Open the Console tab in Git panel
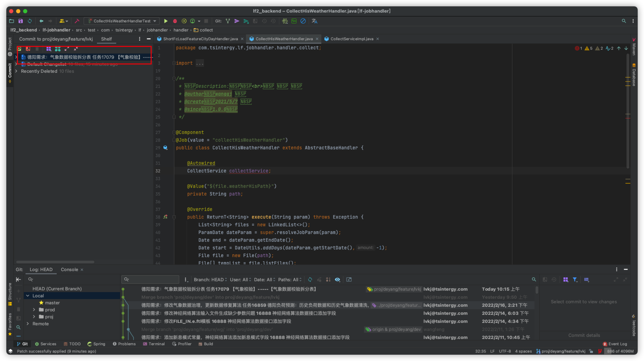Image resolution: width=644 pixels, height=361 pixels. (x=69, y=270)
